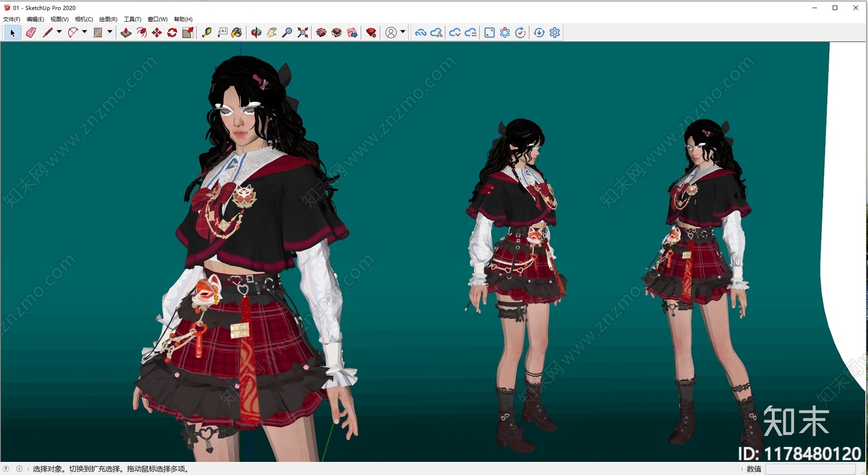Screen dimensions: 868x475
Task: Open the Extension Manager ruby icon
Action: pos(371,33)
